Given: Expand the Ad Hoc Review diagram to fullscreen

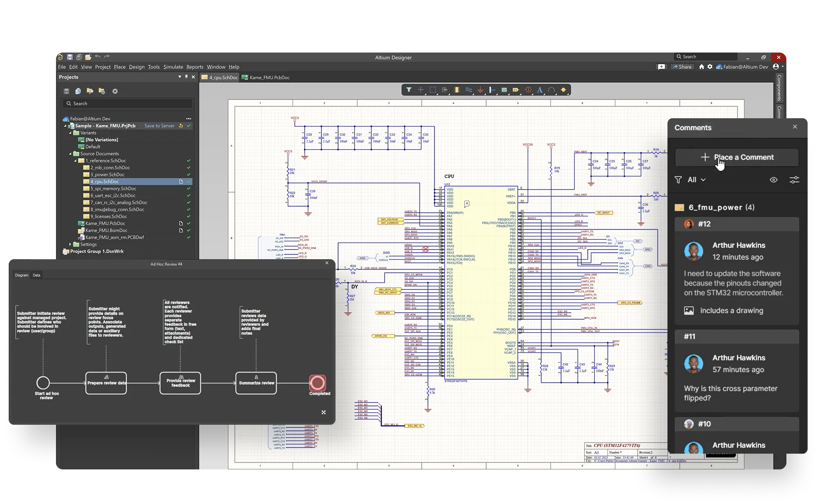Looking at the screenshot, I should point(324,412).
